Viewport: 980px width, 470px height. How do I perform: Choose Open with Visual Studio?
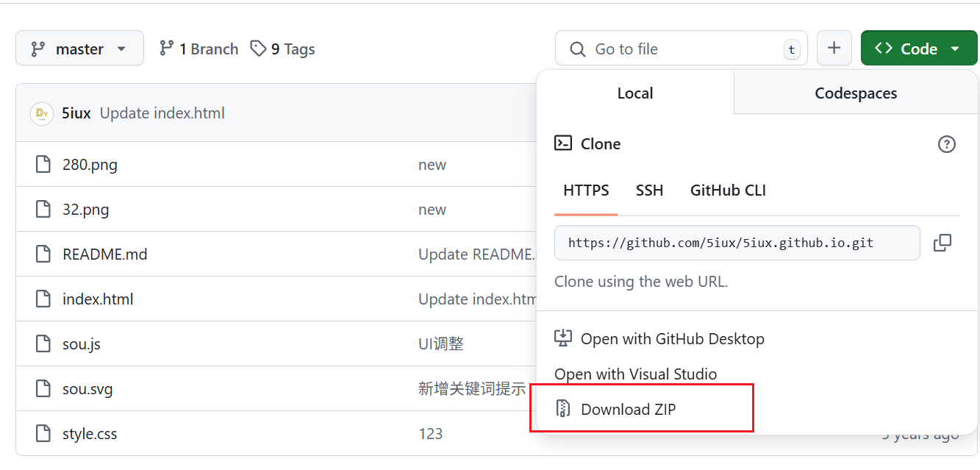click(635, 374)
